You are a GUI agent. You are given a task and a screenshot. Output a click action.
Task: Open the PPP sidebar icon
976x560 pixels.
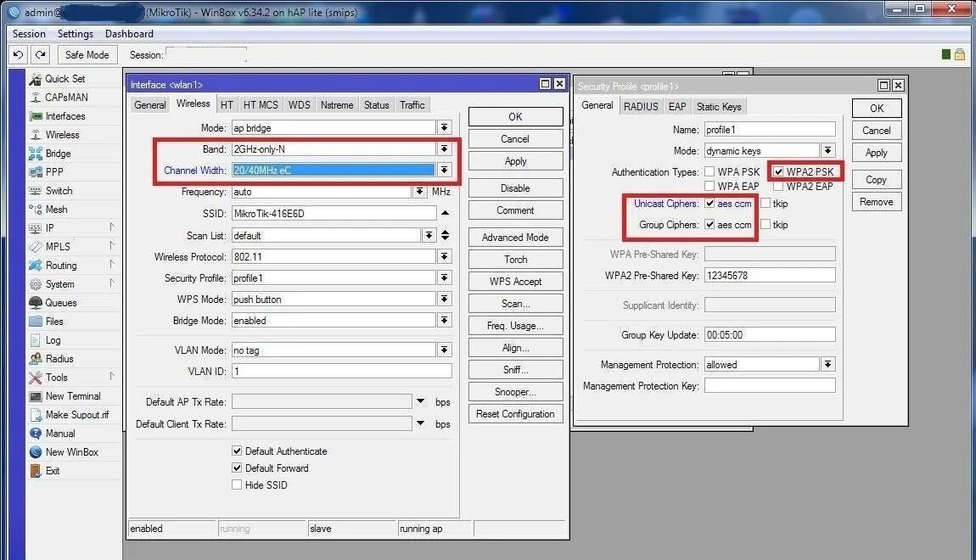36,172
